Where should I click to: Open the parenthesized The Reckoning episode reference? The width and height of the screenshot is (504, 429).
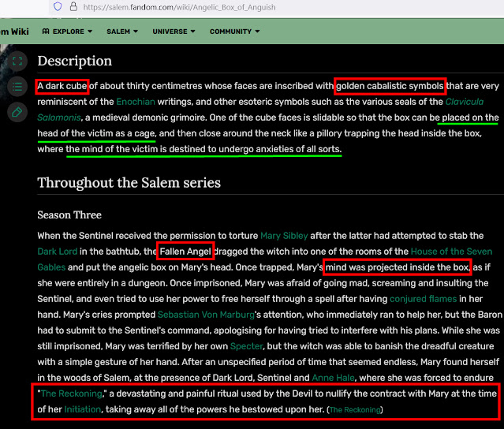click(x=355, y=410)
